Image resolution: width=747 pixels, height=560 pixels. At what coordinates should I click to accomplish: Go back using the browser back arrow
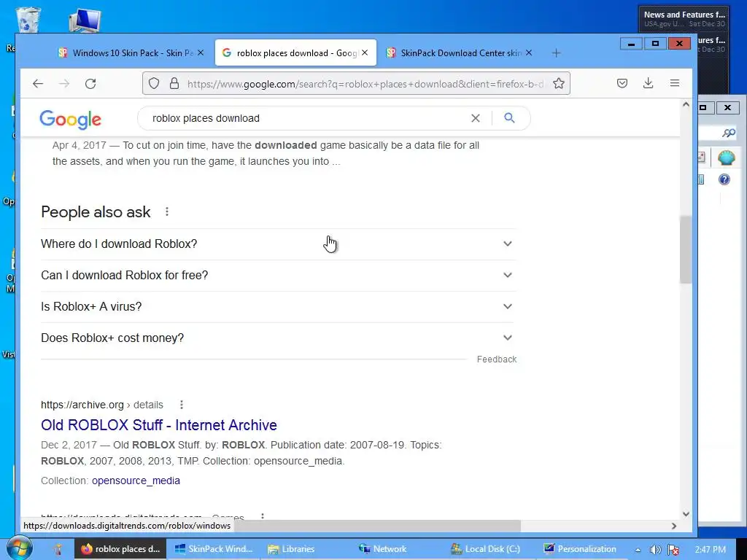pyautogui.click(x=38, y=84)
